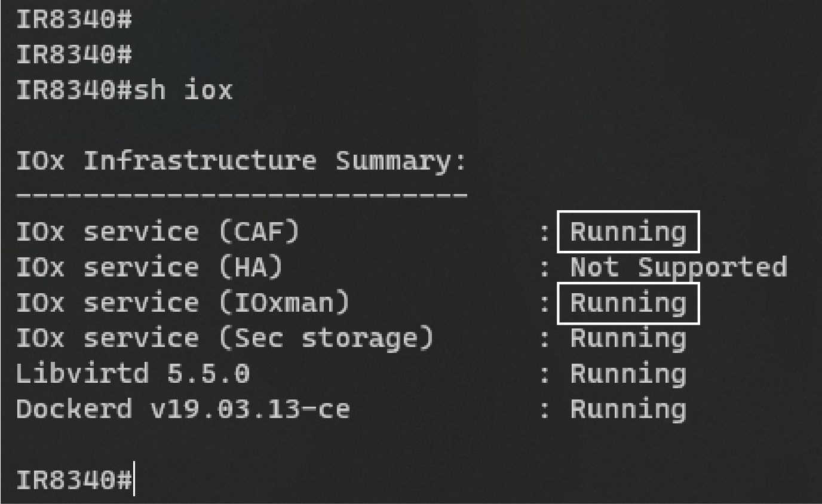Click the highlighted CAF Running status
Screen dimensions: 822x504
(628, 232)
